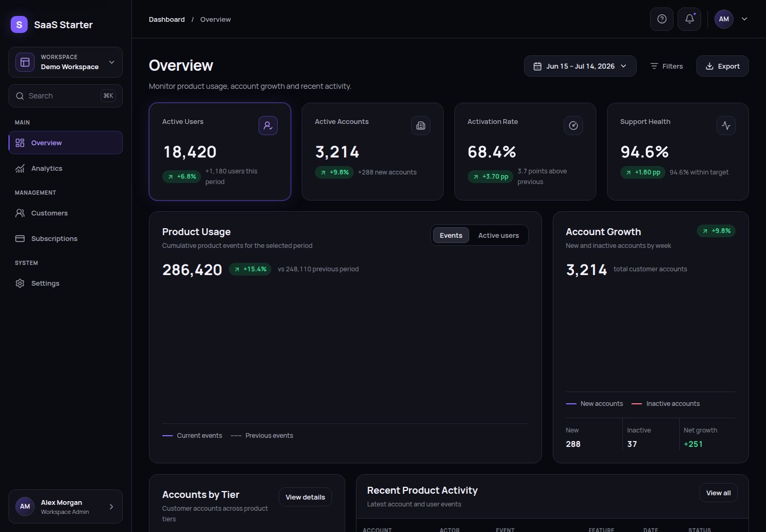Expand the account menu chevron beside AM

pos(745,19)
